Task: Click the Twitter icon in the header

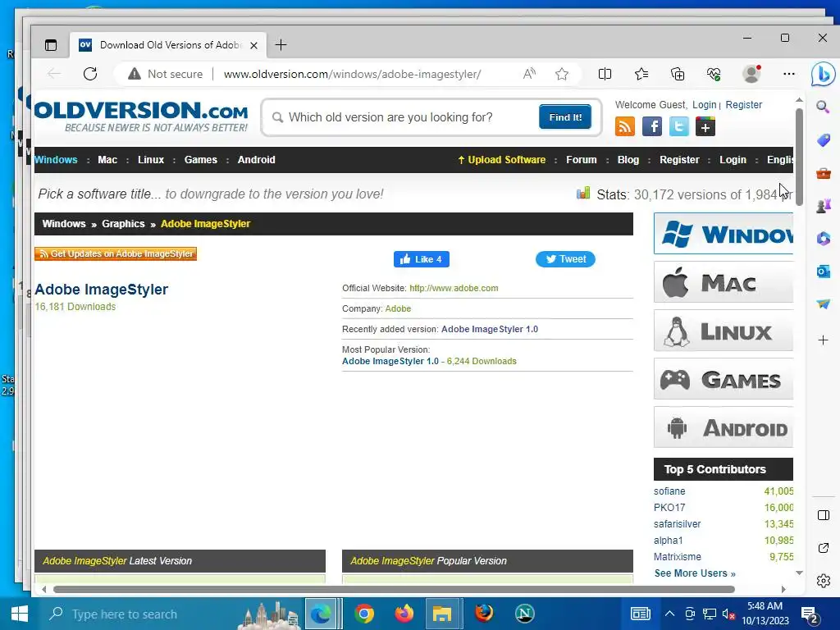Action: (678, 127)
